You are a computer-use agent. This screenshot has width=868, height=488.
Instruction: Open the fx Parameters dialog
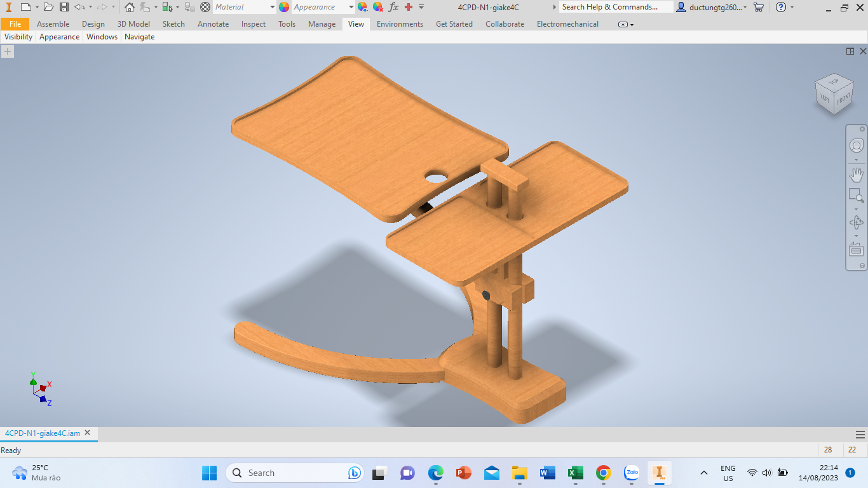393,7
